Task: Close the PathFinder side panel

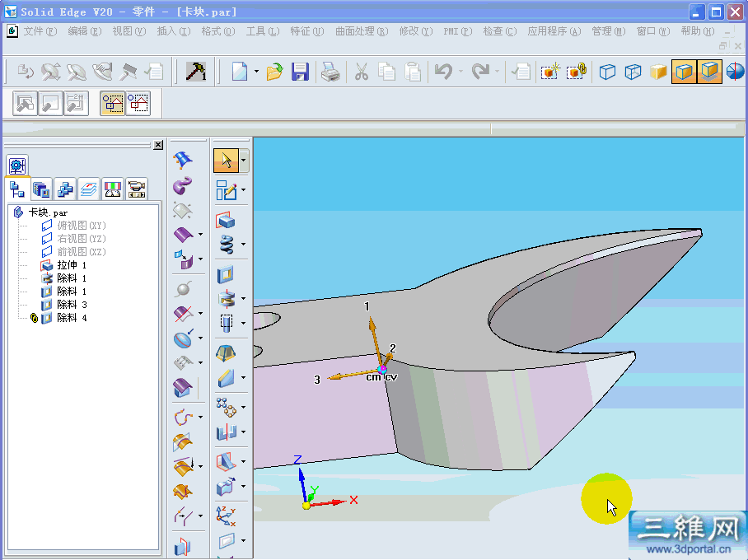Action: [158, 145]
